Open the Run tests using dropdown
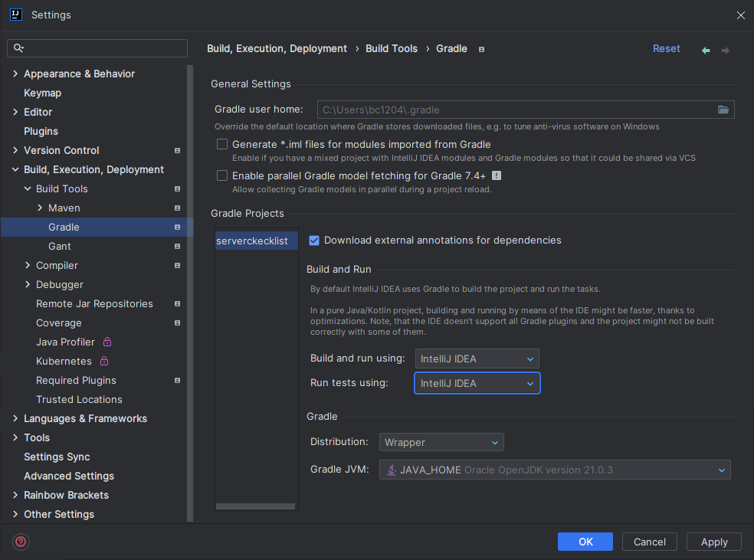This screenshot has width=754, height=560. [477, 383]
